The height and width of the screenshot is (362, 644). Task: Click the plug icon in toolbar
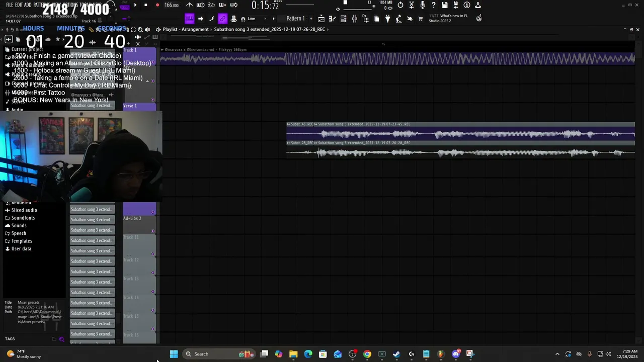point(387,19)
